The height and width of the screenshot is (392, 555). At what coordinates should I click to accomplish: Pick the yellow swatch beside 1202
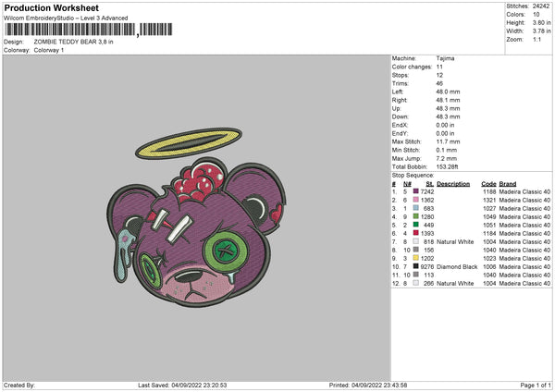(x=416, y=258)
